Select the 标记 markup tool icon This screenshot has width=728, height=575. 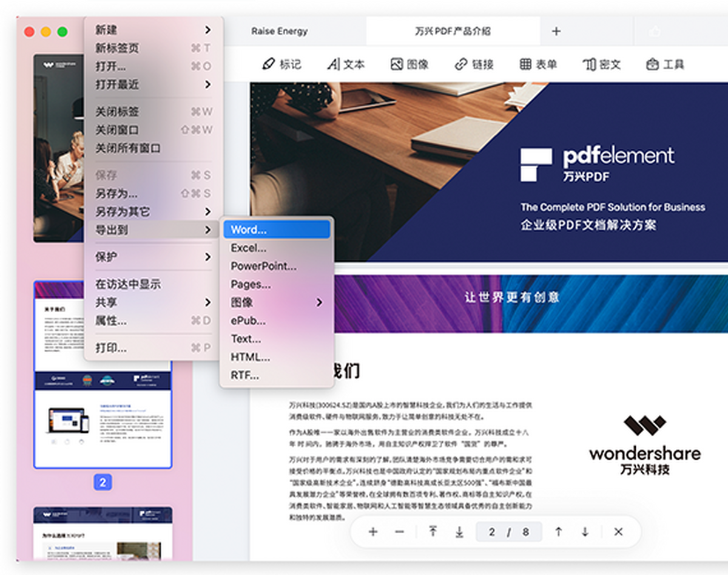[x=269, y=64]
